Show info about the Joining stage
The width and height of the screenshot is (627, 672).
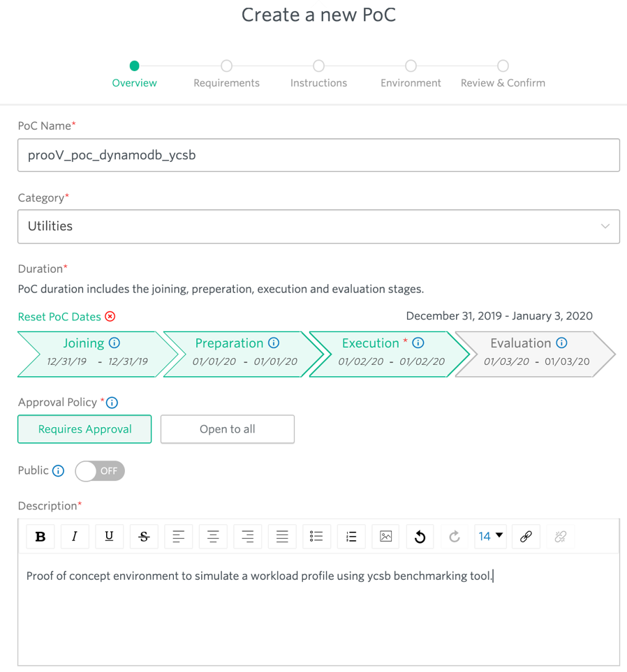115,343
